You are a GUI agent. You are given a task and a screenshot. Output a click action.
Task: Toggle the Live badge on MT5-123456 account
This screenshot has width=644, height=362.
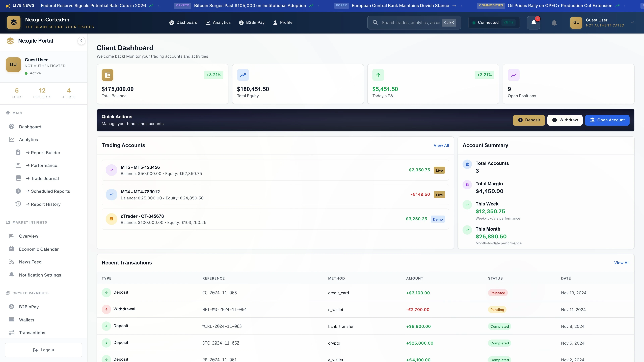[x=439, y=170]
